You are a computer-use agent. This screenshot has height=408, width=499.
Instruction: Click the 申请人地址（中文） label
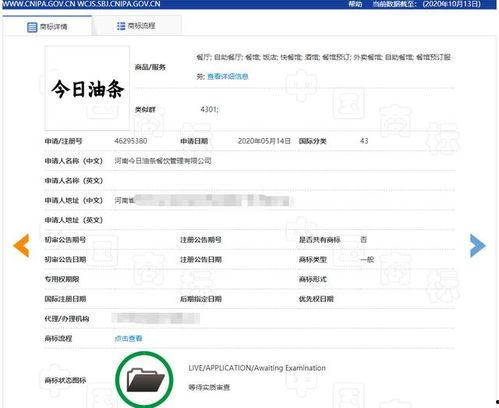click(74, 200)
